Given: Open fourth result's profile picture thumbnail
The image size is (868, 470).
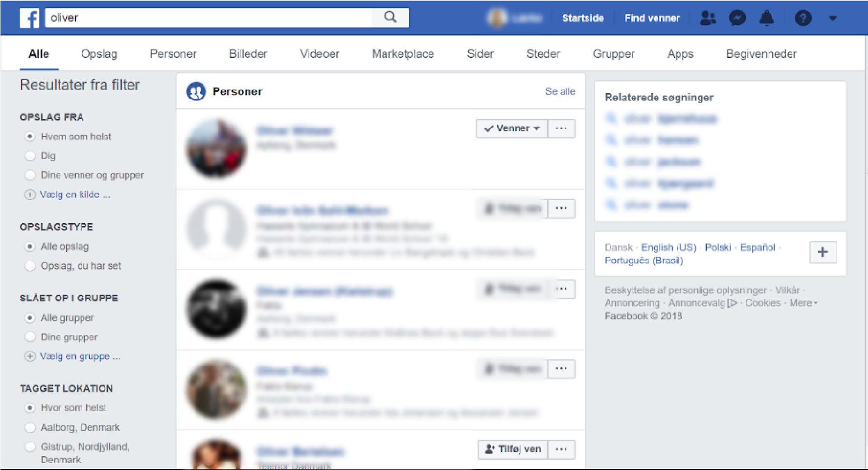Looking at the screenshot, I should 217,389.
